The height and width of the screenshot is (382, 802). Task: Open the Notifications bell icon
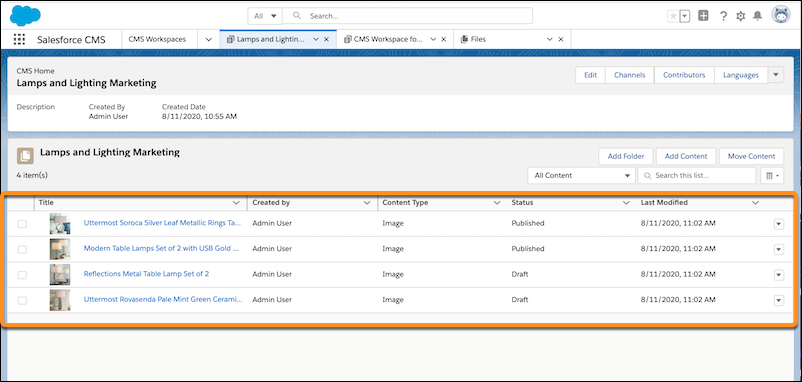pos(758,16)
